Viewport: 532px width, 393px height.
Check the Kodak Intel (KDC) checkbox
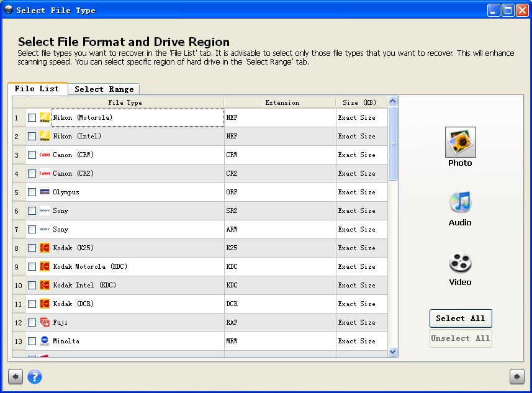pyautogui.click(x=32, y=285)
